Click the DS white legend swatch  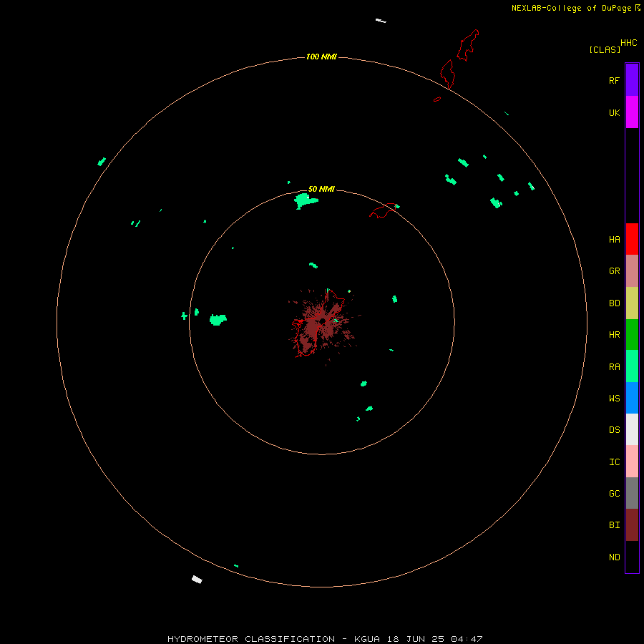[632, 429]
